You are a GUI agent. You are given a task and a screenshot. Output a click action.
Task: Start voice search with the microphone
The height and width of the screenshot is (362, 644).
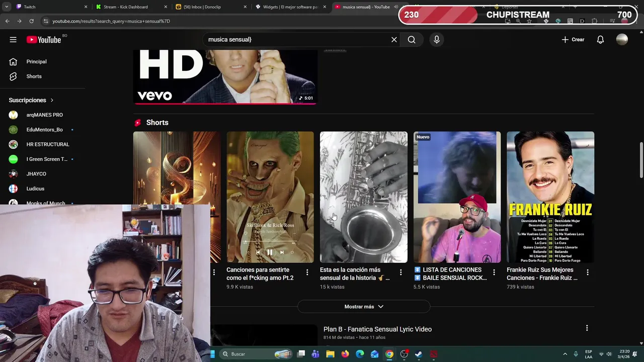[436, 40]
